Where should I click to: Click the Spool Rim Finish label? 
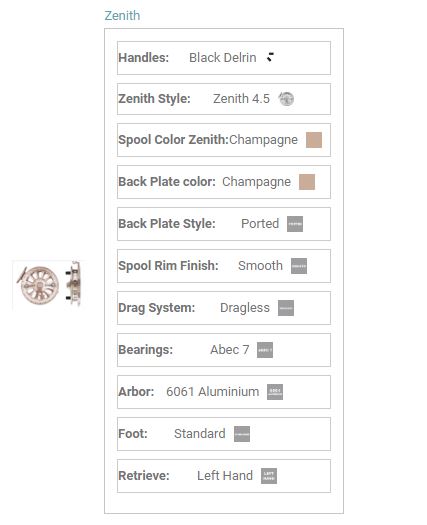168,266
